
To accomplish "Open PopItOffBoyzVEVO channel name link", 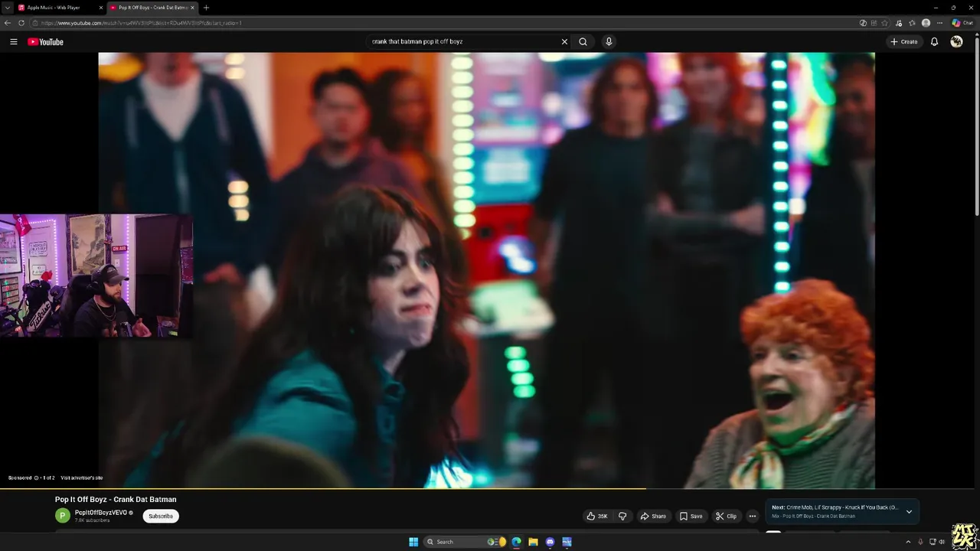I will tap(100, 512).
